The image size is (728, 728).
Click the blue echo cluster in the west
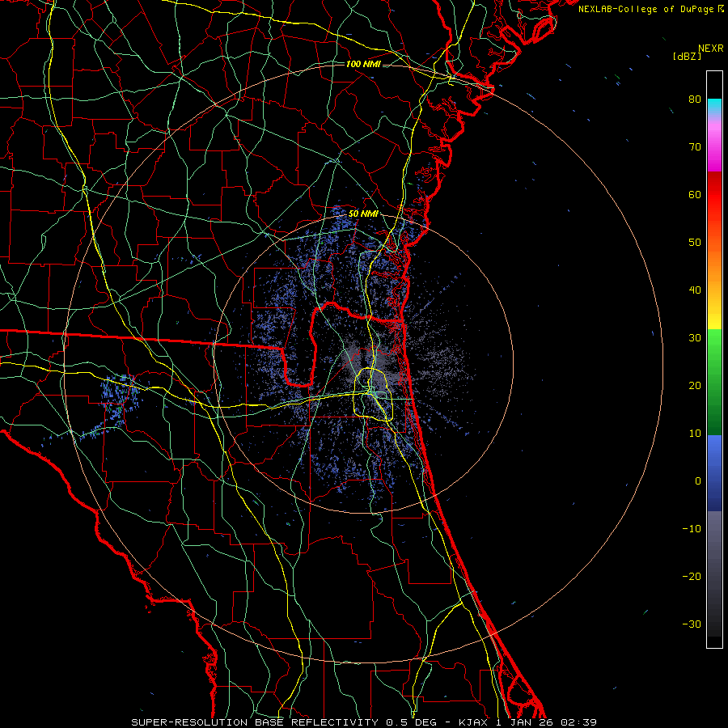point(118,400)
